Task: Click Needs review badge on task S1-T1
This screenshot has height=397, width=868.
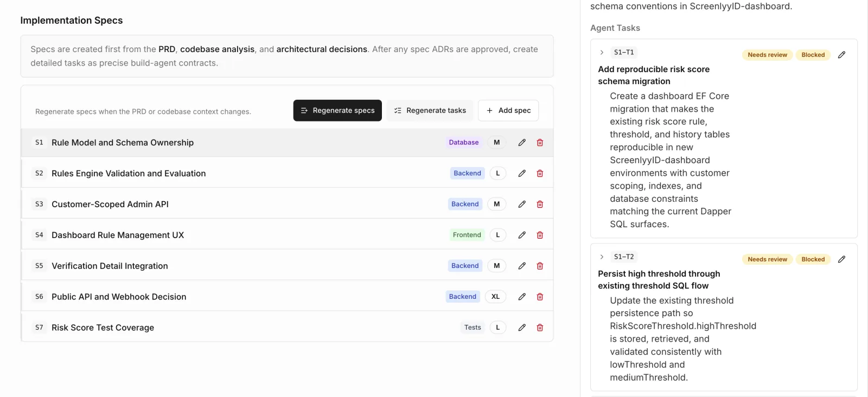Action: coord(767,55)
